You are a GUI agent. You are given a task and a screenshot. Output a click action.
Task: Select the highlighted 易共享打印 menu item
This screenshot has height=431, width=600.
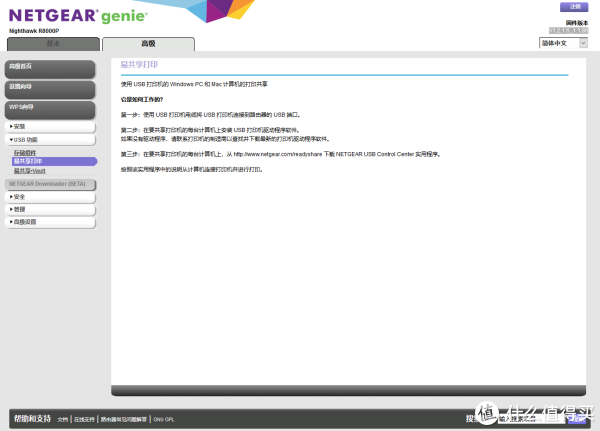(54, 161)
